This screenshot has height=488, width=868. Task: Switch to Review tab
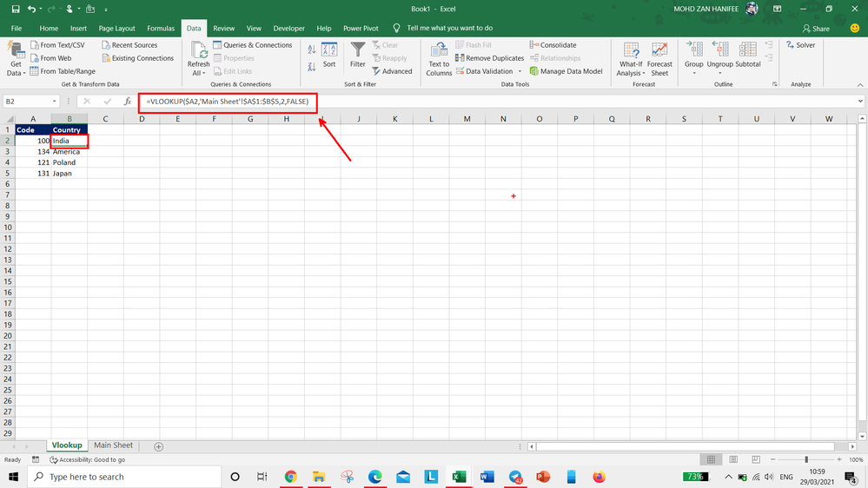coord(223,28)
